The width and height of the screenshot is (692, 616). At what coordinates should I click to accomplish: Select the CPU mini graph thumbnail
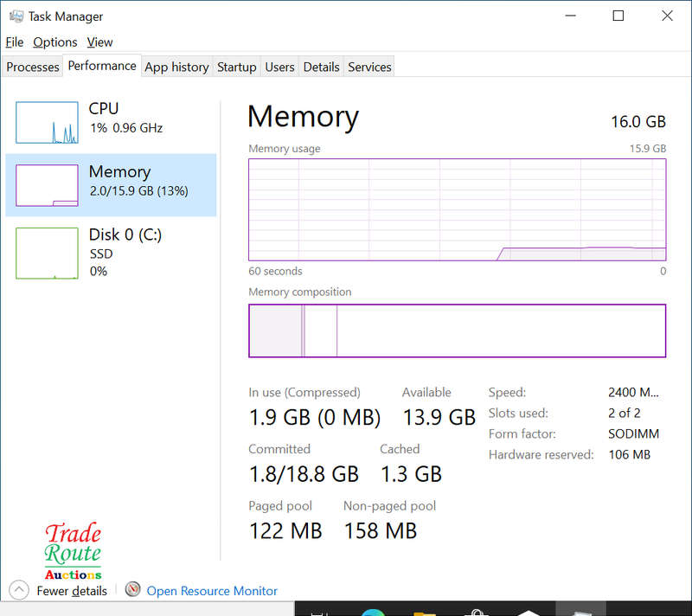[x=47, y=122]
